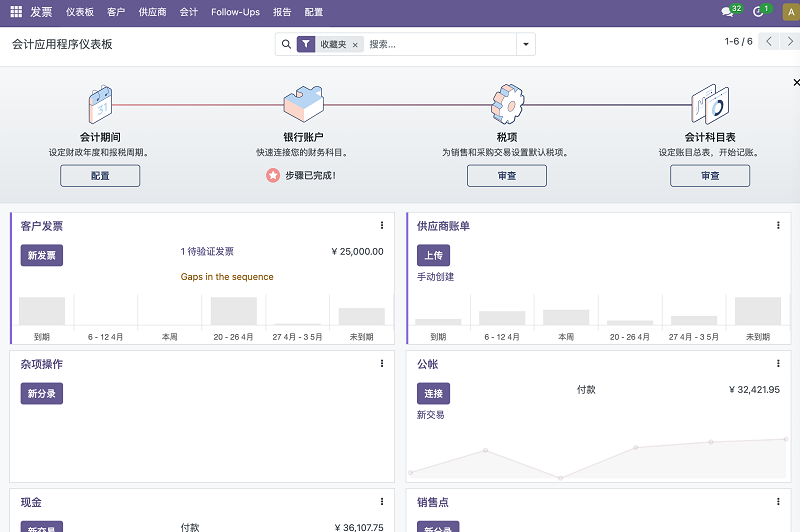Go to next page arrow

(x=790, y=41)
